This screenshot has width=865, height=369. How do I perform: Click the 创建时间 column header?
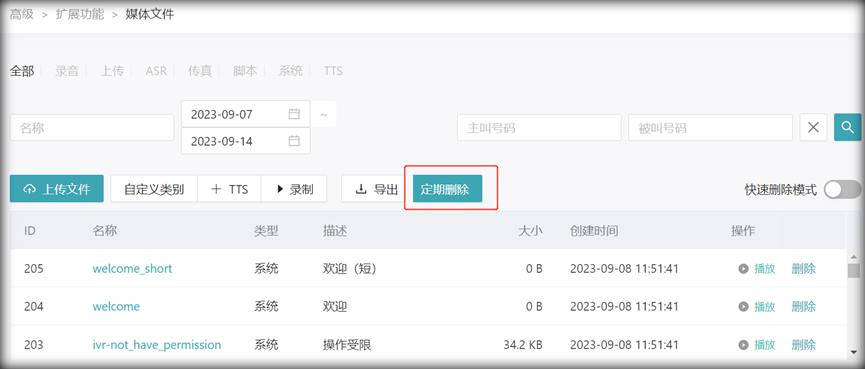[594, 231]
